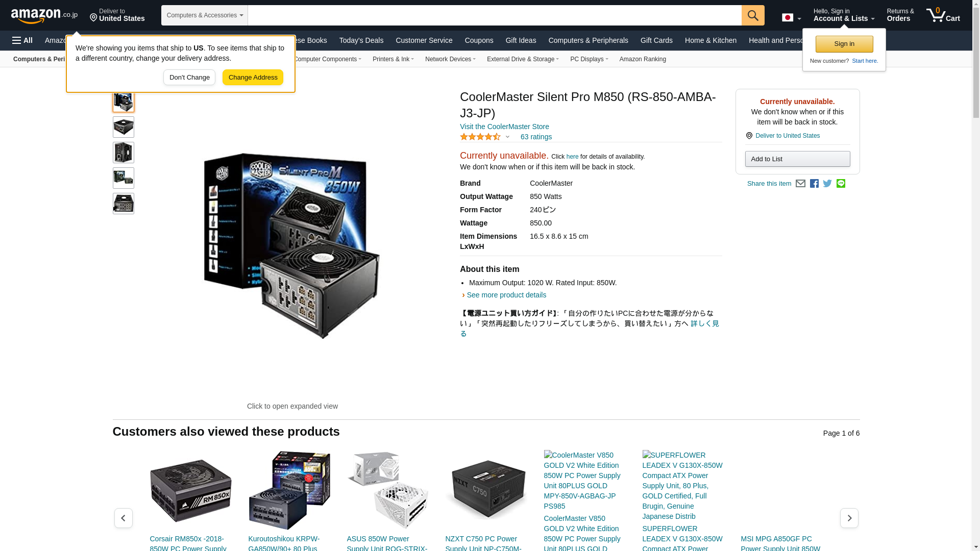
Task: Show previous carousel page of products
Action: (124, 518)
